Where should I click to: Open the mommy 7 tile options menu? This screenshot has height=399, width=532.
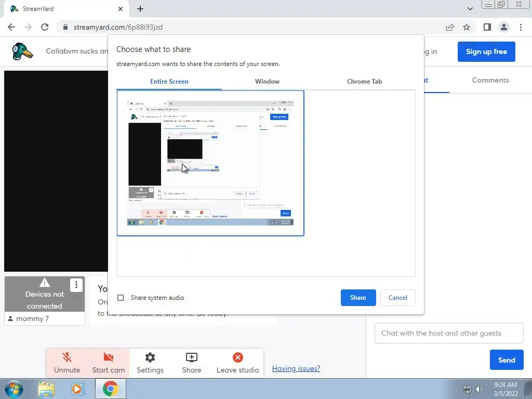[76, 285]
